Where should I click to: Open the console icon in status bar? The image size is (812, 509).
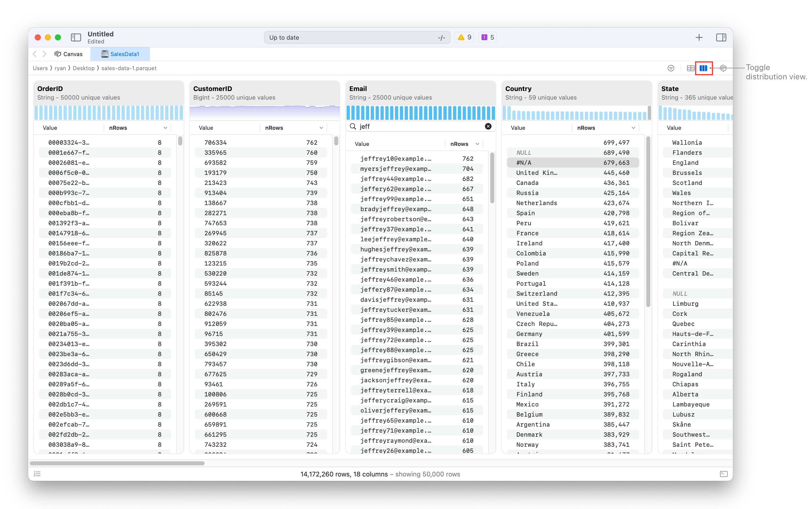[723, 474]
